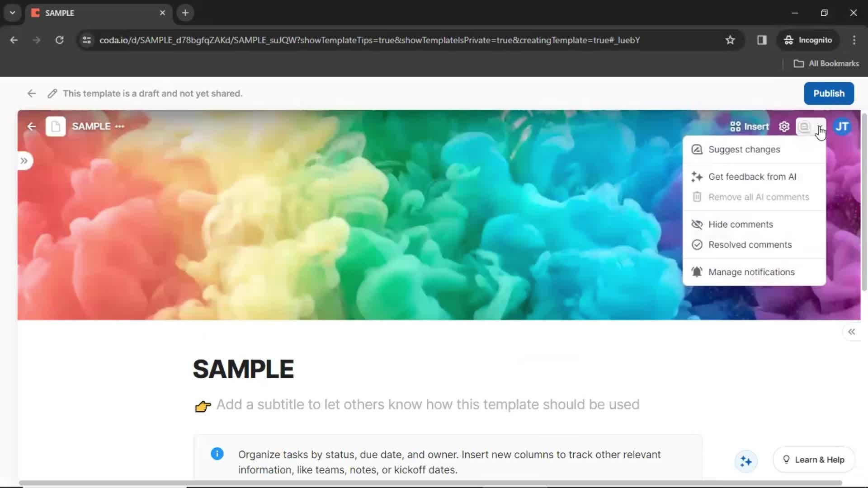Click the Publish button

tap(829, 93)
